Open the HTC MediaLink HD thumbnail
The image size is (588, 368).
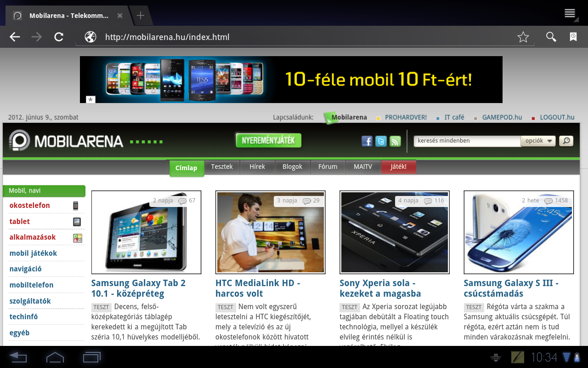pos(271,232)
